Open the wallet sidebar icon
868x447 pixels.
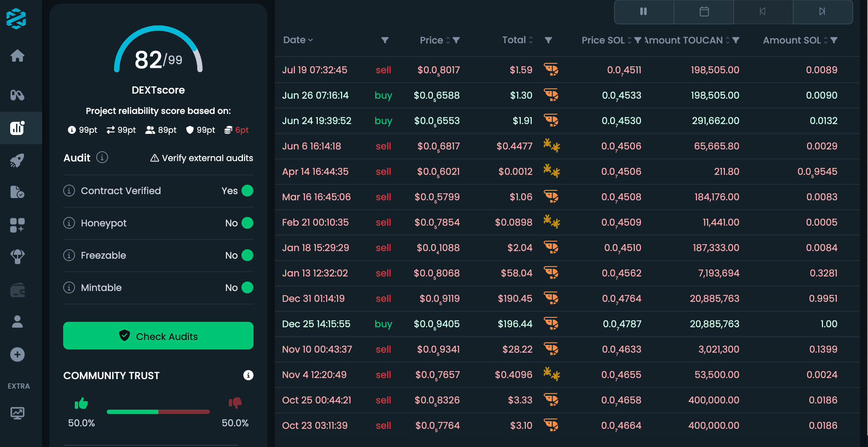click(x=17, y=290)
